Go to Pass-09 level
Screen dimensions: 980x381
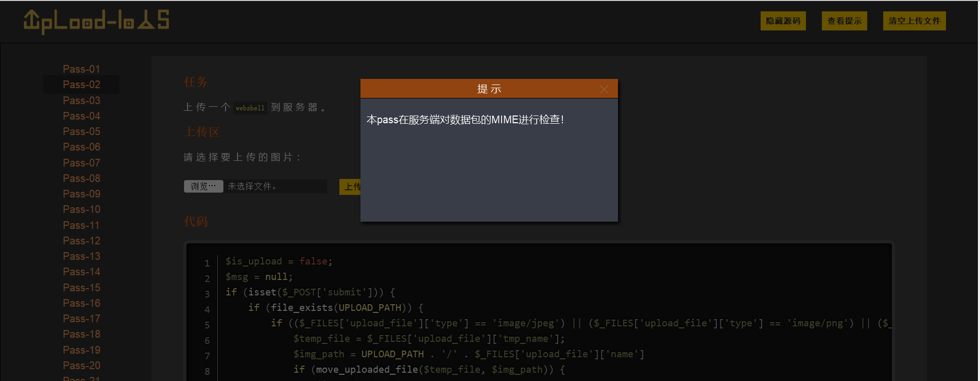pyautogui.click(x=81, y=194)
